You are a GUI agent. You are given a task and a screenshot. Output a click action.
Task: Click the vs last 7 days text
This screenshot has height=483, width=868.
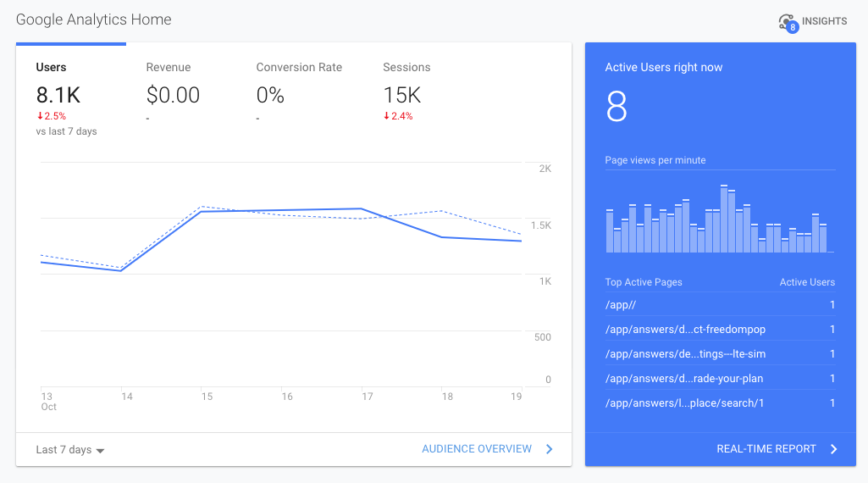pos(66,131)
